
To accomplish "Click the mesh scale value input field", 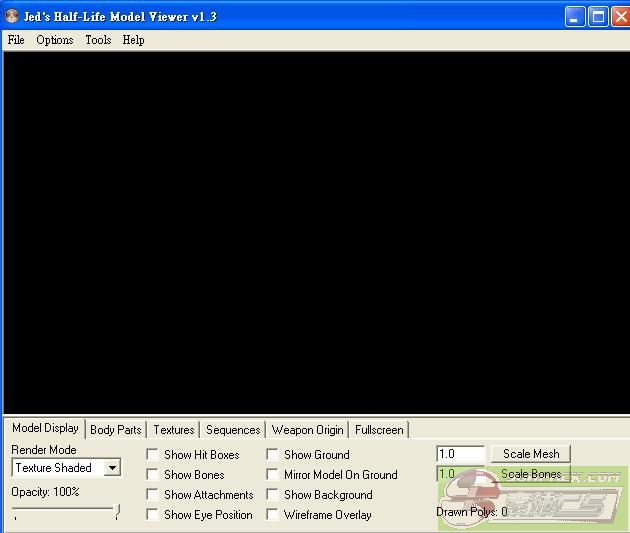I will pyautogui.click(x=460, y=454).
